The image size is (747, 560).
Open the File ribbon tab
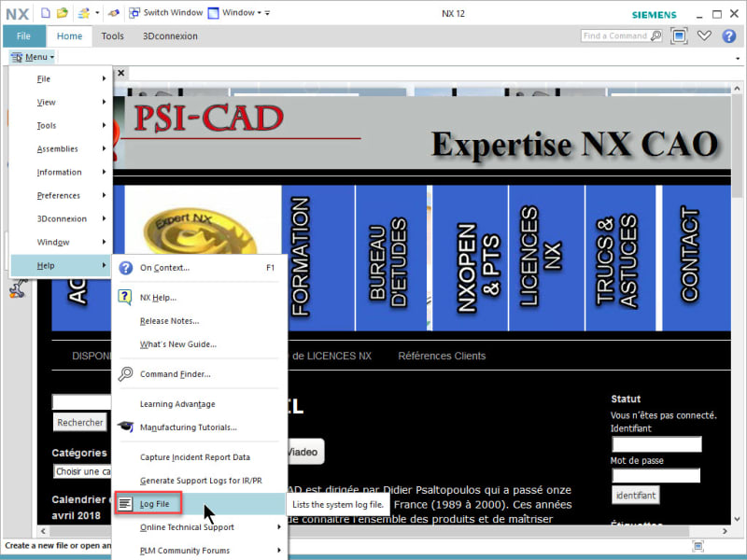coord(24,36)
